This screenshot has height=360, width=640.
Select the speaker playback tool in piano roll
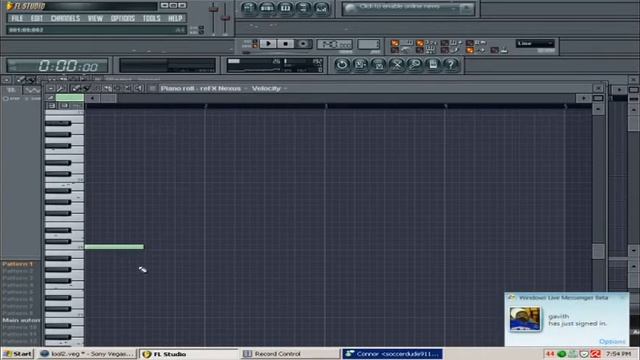pyautogui.click(x=139, y=88)
